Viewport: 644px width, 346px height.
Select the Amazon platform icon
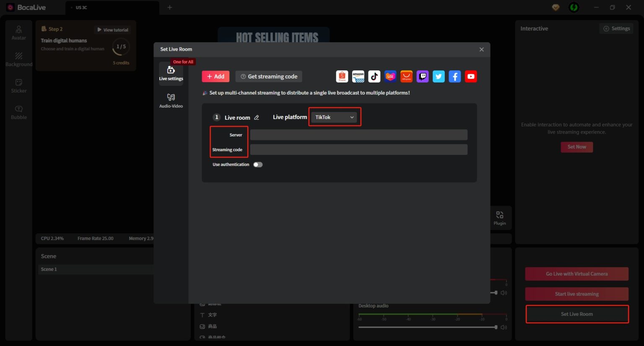click(358, 77)
